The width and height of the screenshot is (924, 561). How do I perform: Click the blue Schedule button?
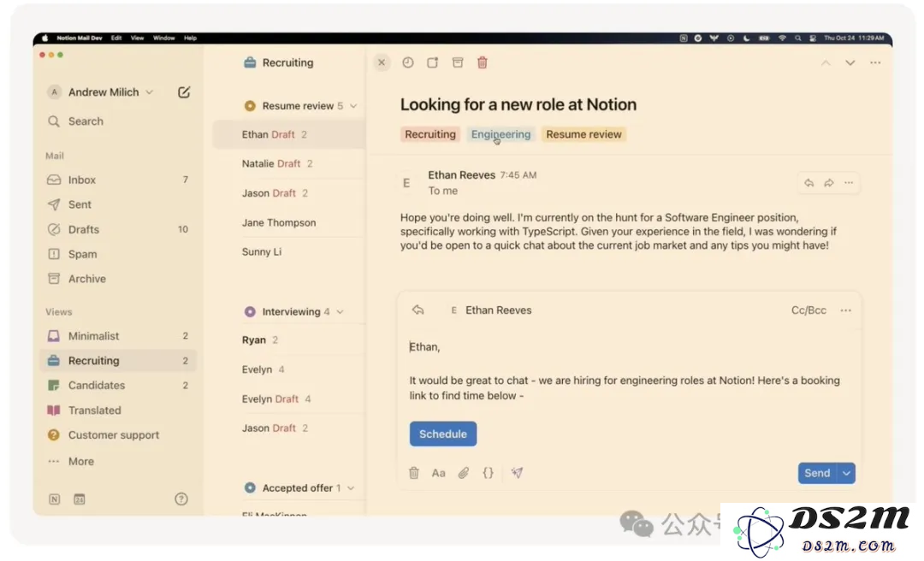tap(443, 434)
